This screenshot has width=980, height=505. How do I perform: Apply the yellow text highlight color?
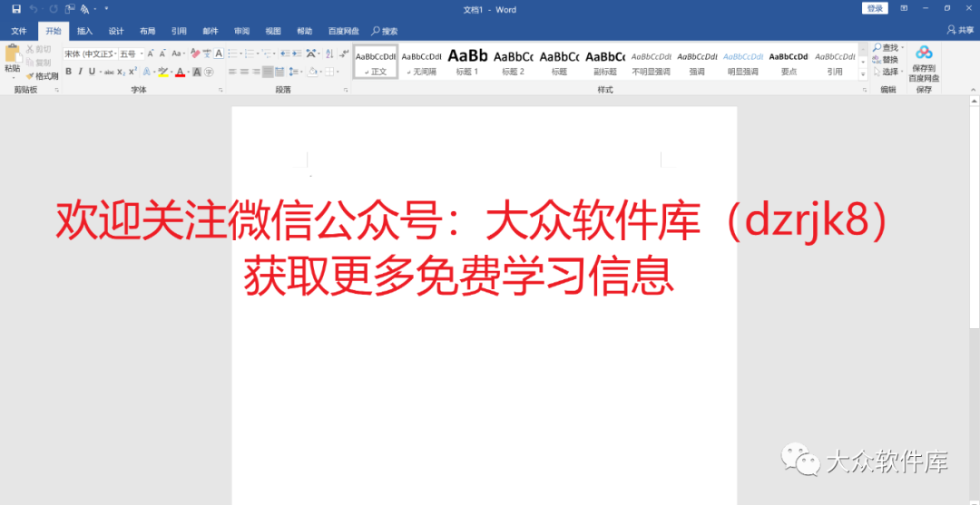[x=163, y=71]
